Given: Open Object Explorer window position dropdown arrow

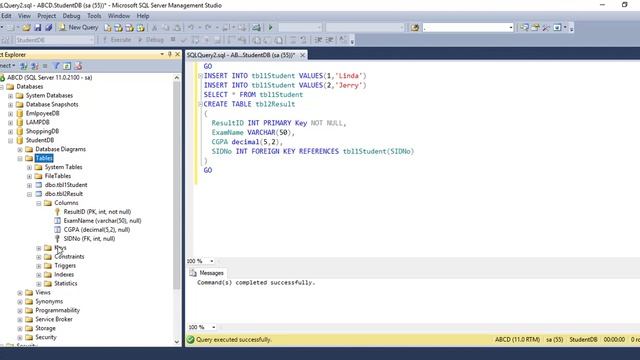Looking at the screenshot, I should pos(162,54).
